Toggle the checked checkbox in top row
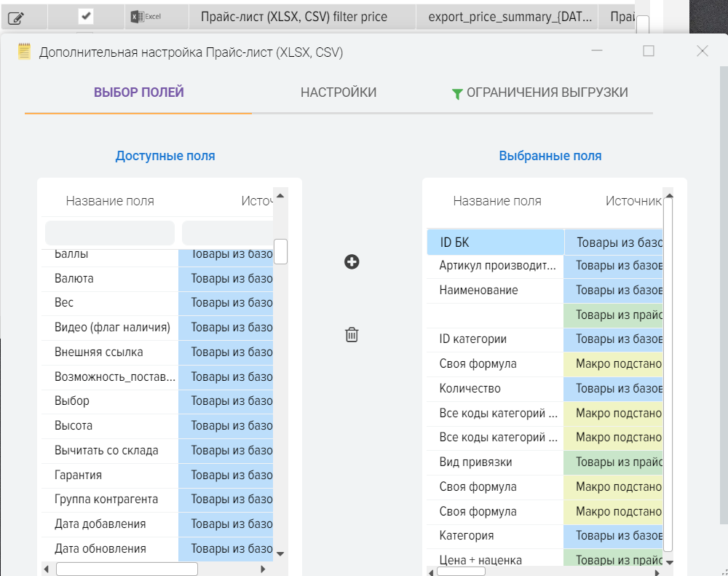Image resolution: width=728 pixels, height=576 pixels. 85,16
